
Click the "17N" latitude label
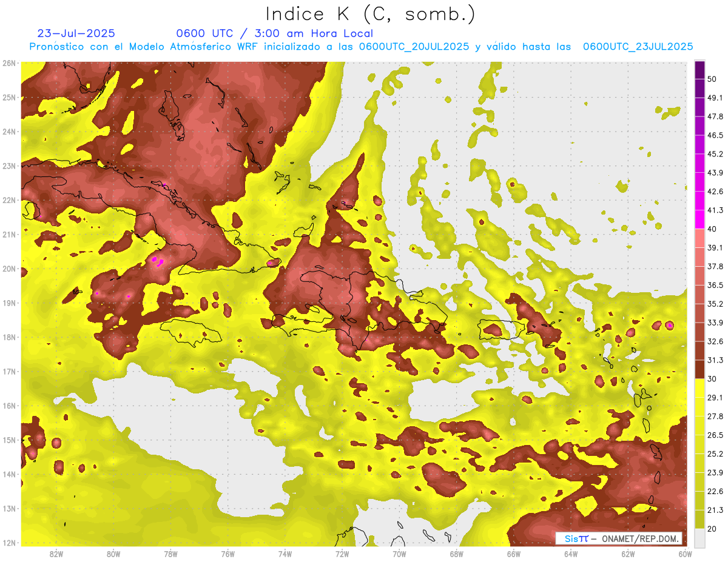tap(8, 372)
